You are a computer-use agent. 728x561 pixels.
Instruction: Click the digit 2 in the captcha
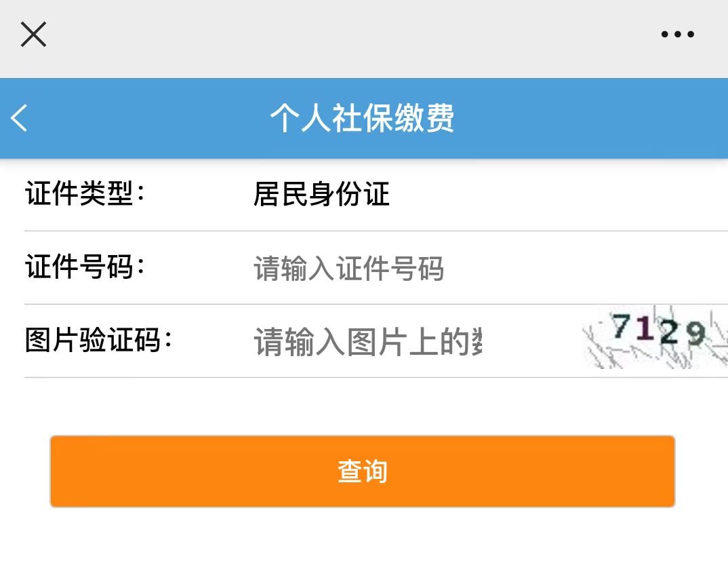click(x=668, y=332)
